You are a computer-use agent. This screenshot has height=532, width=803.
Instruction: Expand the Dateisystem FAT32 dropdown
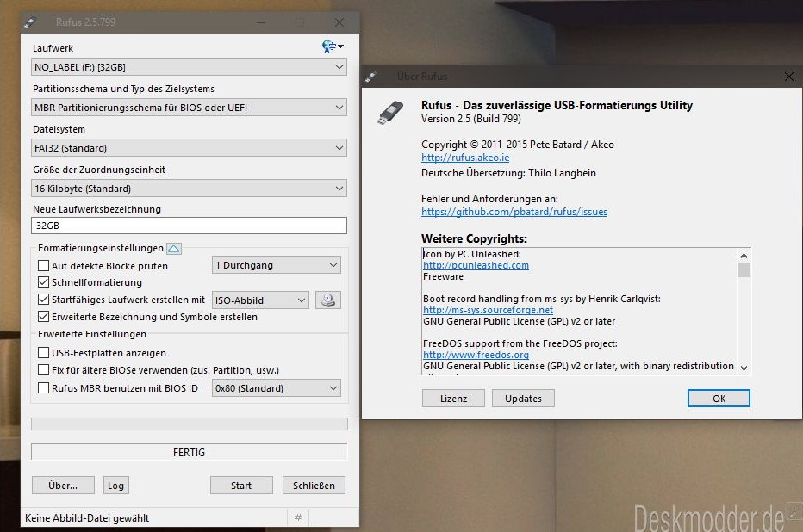click(x=190, y=148)
